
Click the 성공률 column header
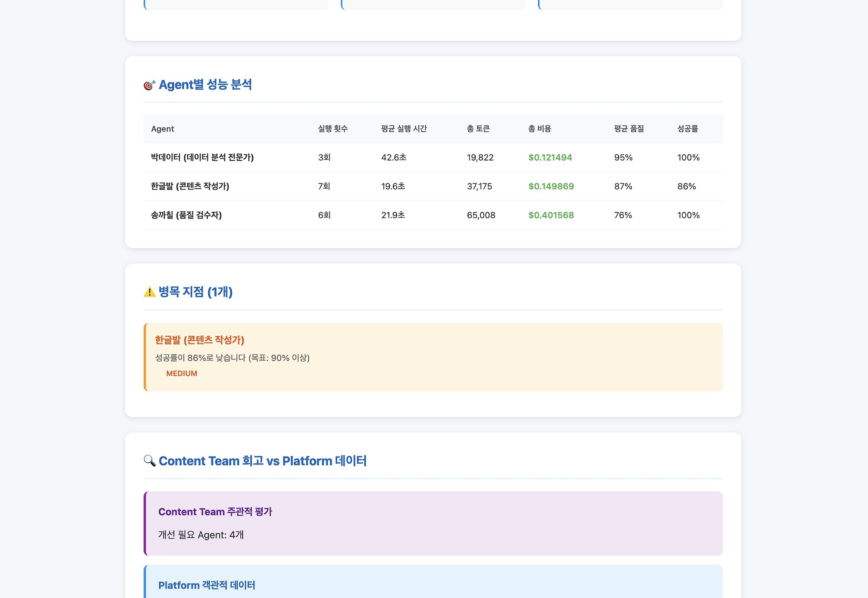[x=687, y=129]
